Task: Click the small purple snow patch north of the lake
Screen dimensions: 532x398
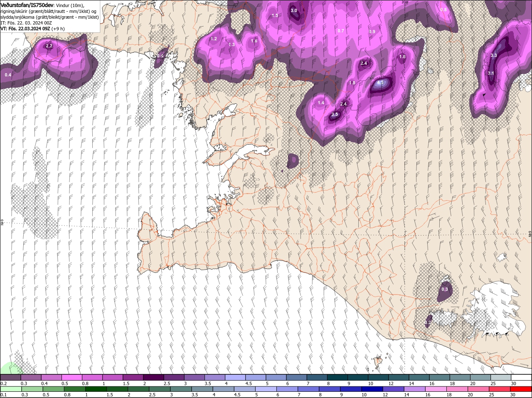Action: 293,160
